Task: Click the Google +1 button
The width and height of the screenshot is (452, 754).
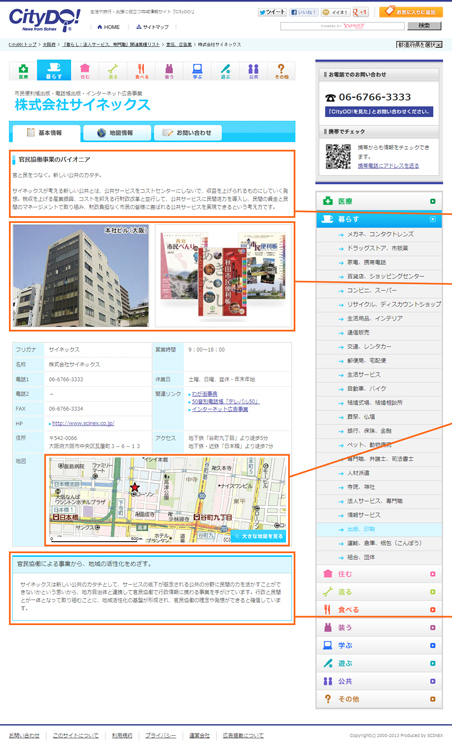Action: click(x=360, y=12)
